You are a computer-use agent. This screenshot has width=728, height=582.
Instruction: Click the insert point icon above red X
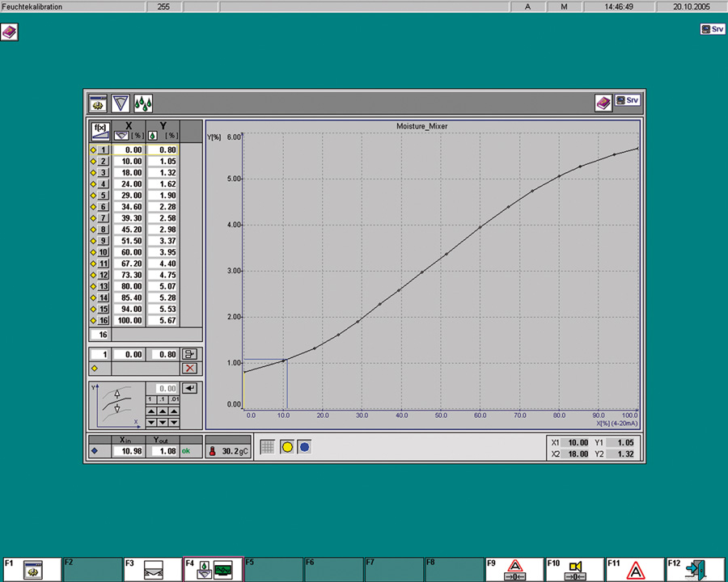click(190, 353)
